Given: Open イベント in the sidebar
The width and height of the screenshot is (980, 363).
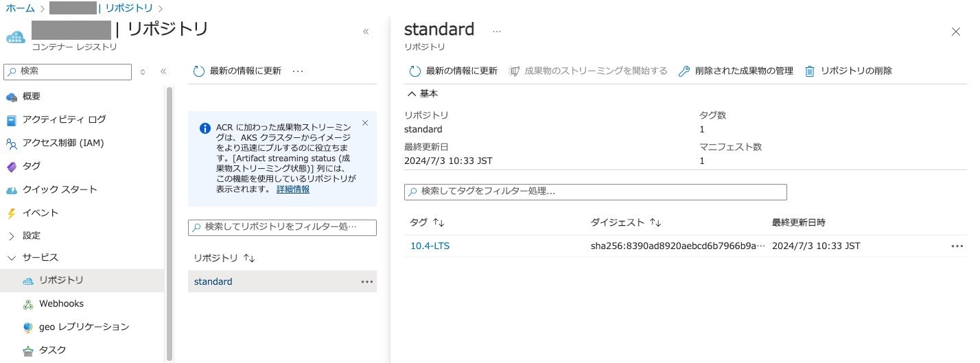Looking at the screenshot, I should pos(40,213).
